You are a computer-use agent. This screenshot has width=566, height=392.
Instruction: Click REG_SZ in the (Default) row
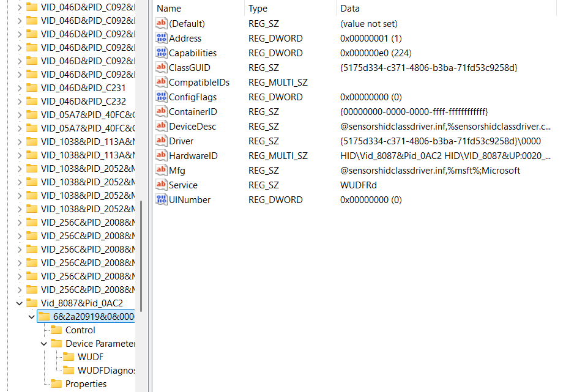coord(264,24)
